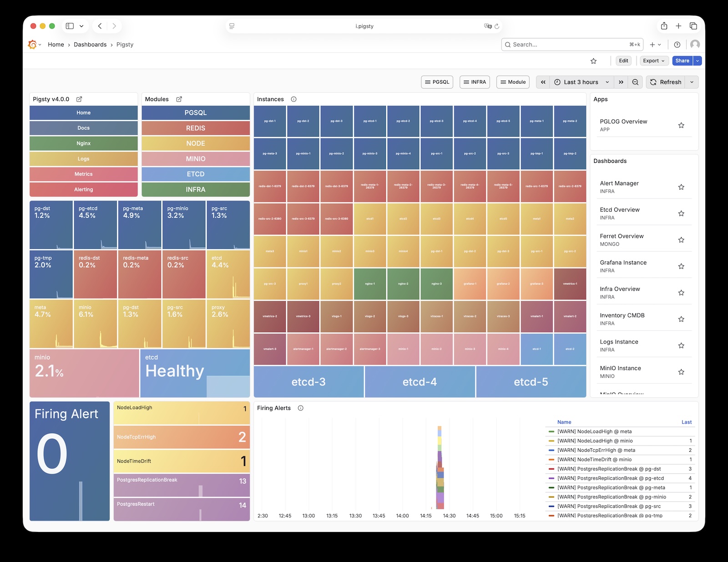Open the PGSQL dashboard links menu
The width and height of the screenshot is (728, 562).
437,82
